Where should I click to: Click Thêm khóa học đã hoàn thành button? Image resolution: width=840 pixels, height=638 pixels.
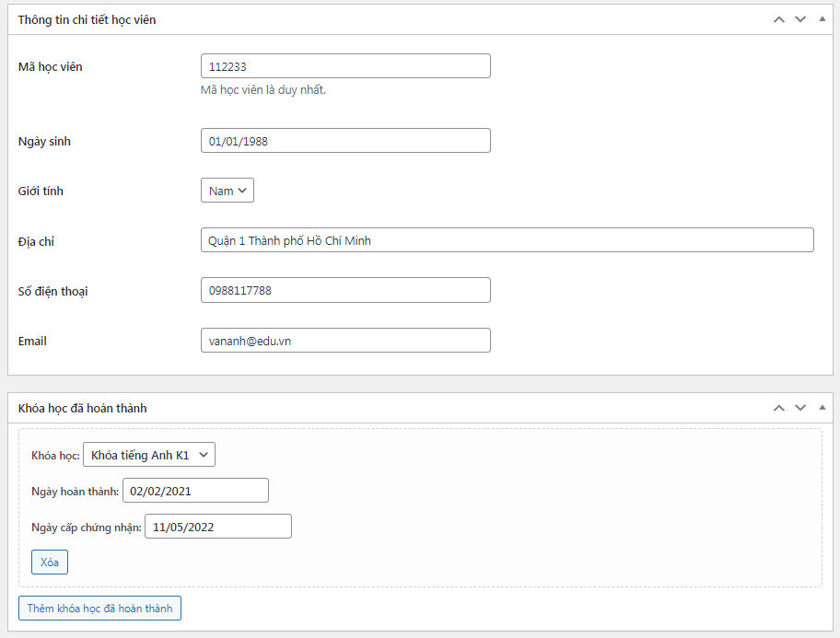tap(99, 608)
